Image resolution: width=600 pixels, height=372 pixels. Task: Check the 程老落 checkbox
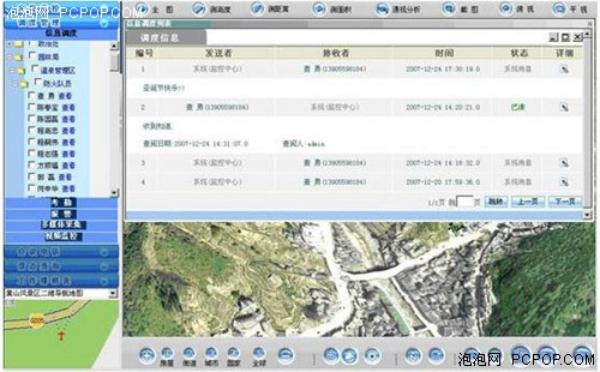click(32, 153)
